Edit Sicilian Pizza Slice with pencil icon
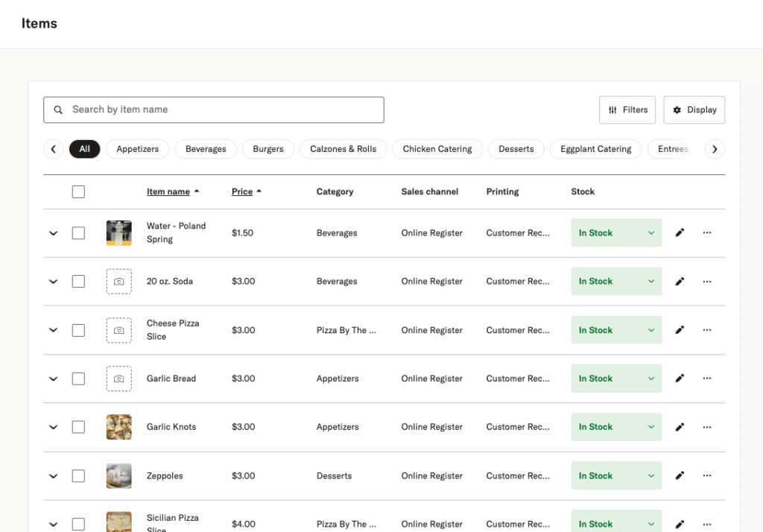763x532 pixels. coord(680,525)
